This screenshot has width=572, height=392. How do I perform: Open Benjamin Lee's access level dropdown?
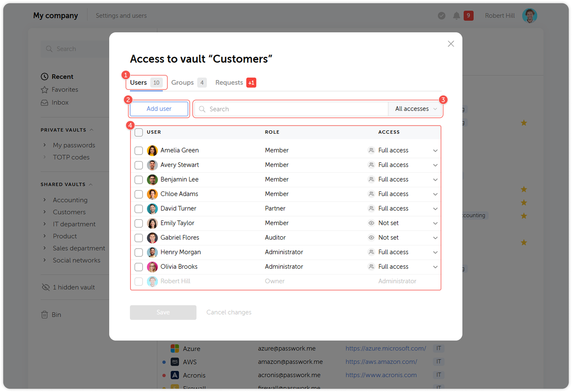(x=435, y=179)
